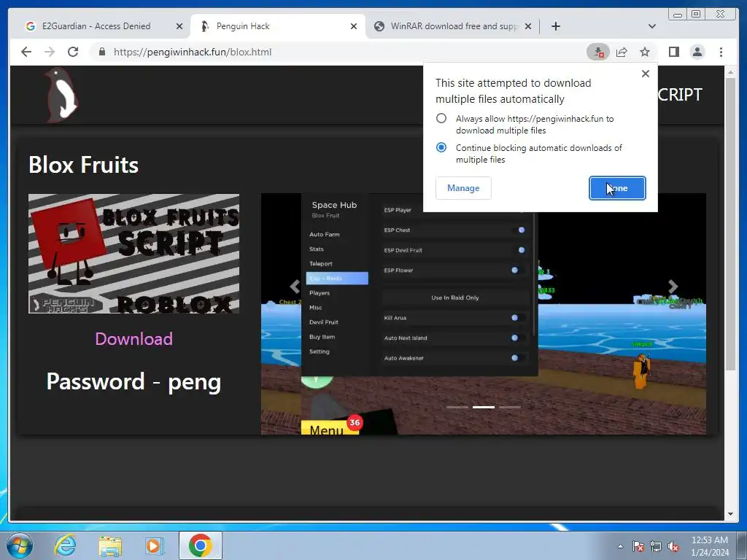This screenshot has height=560, width=747.
Task: Click the Manage button in popup
Action: tap(463, 188)
